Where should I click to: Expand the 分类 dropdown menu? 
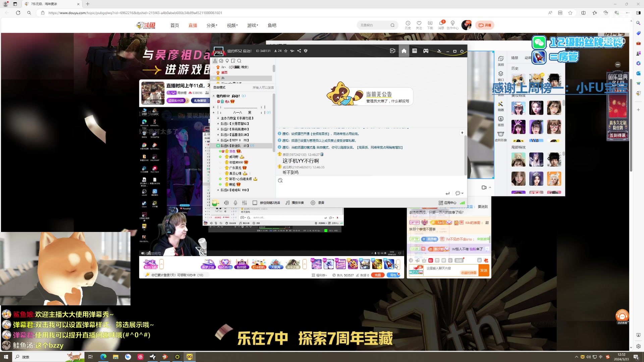(212, 25)
